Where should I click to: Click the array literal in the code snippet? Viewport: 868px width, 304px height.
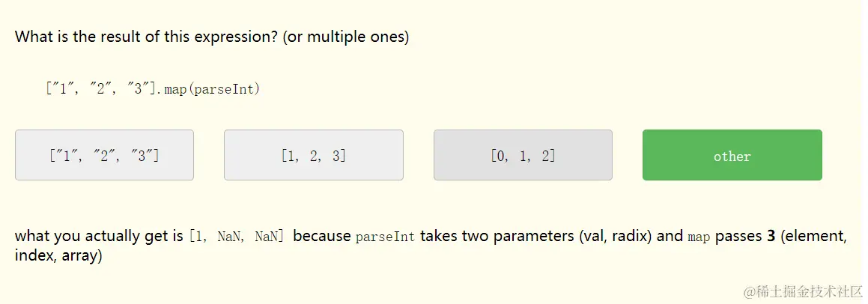point(102,89)
